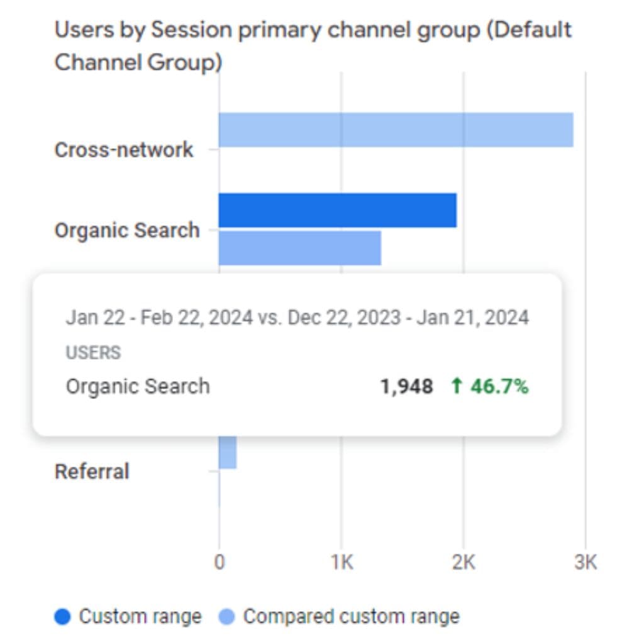Viewport: 644px width, 644px height.
Task: Click the chart title Users by Session
Action: 313,46
